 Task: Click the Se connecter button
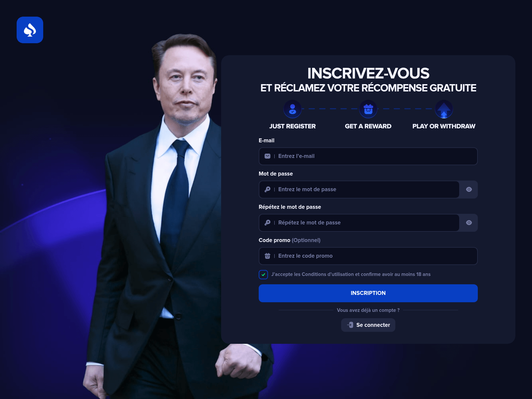tap(368, 325)
